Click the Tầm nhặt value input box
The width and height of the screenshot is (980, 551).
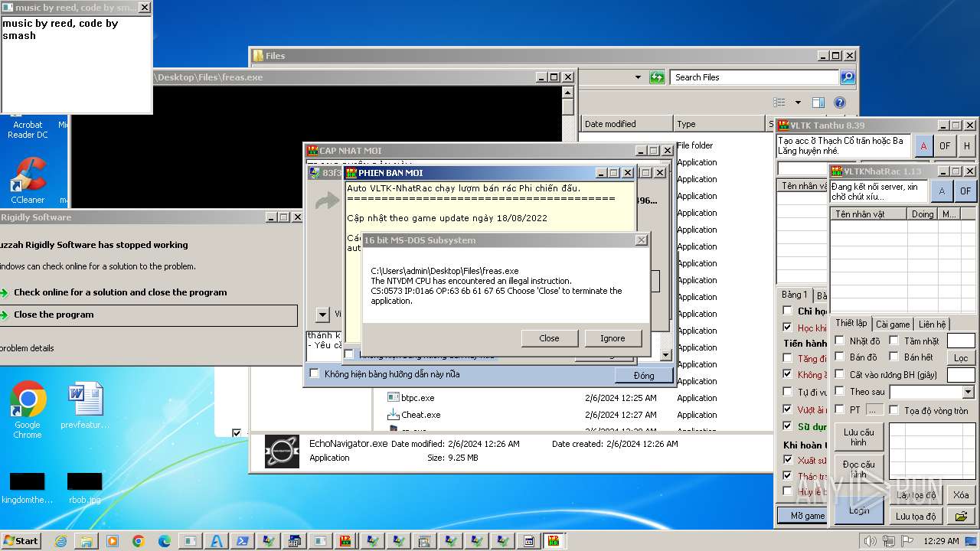(961, 341)
